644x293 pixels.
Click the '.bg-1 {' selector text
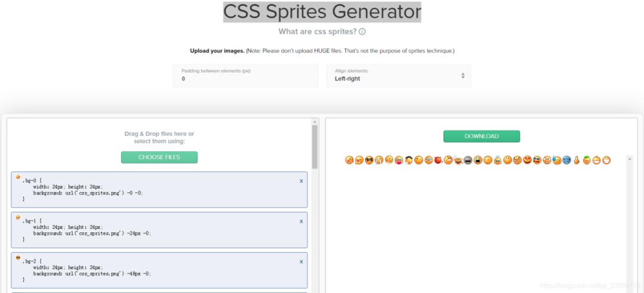pyautogui.click(x=31, y=221)
